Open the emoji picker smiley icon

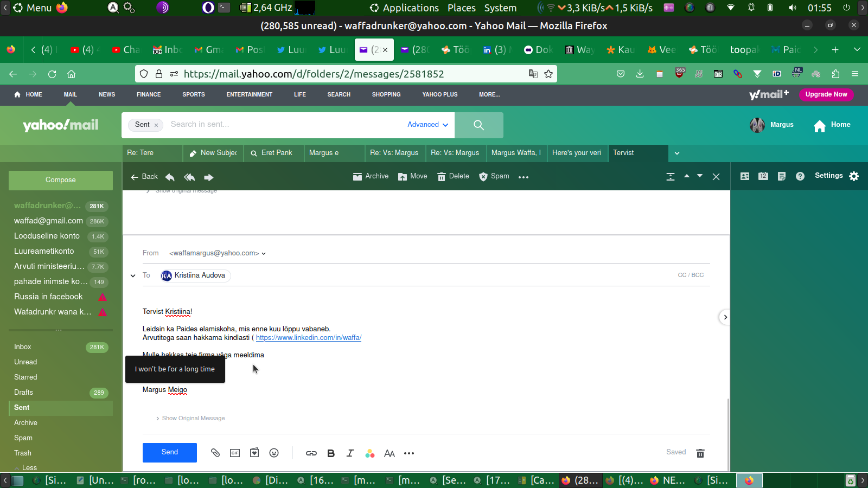274,453
